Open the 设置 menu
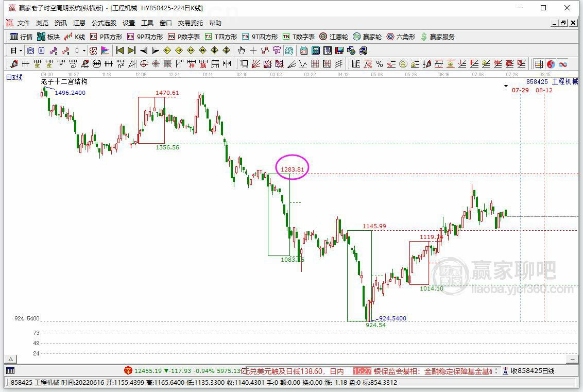 129,23
